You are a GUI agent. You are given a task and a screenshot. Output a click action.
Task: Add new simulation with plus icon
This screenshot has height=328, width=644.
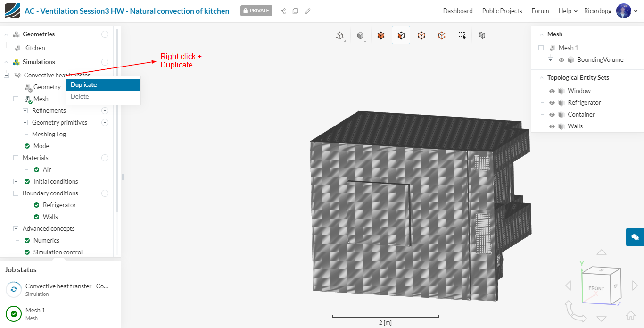point(105,62)
